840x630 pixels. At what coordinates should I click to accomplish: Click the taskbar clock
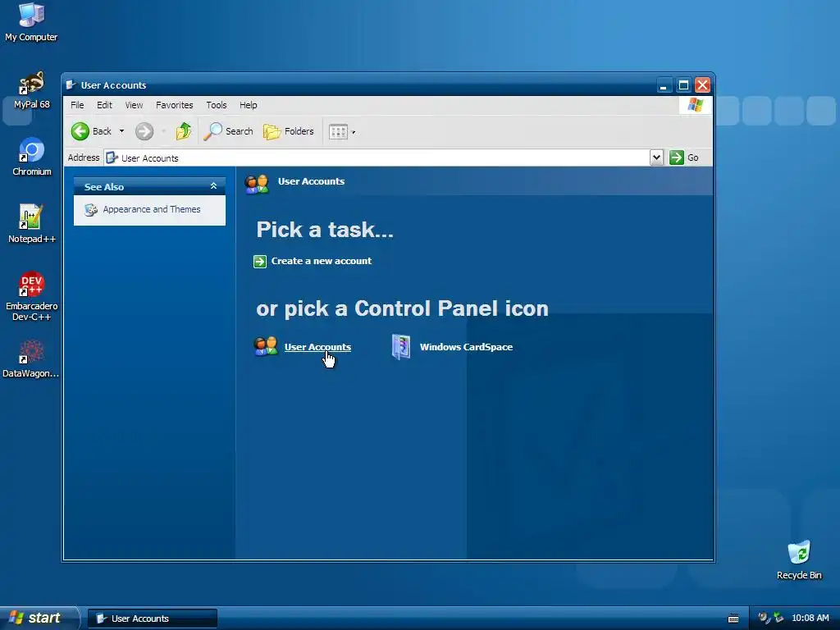810,619
